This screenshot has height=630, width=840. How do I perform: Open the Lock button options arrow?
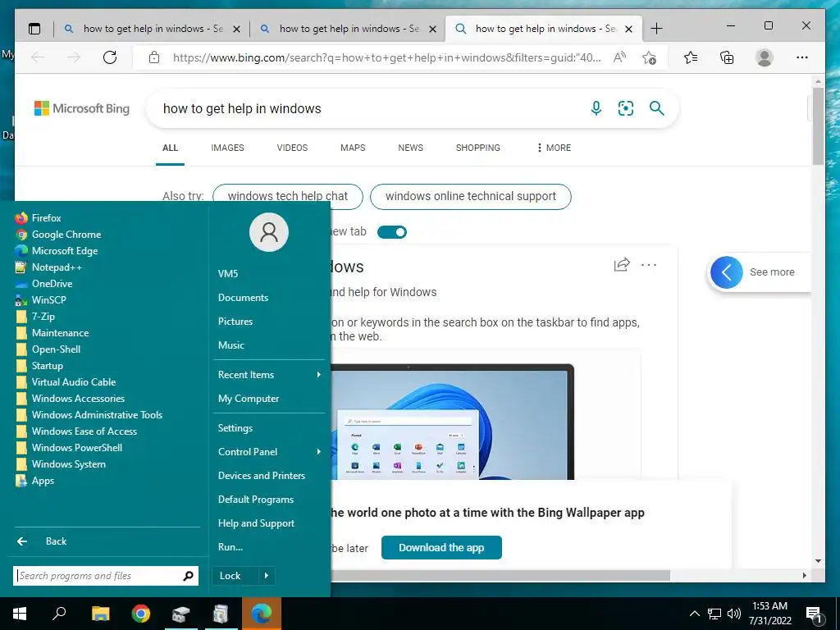[267, 576]
